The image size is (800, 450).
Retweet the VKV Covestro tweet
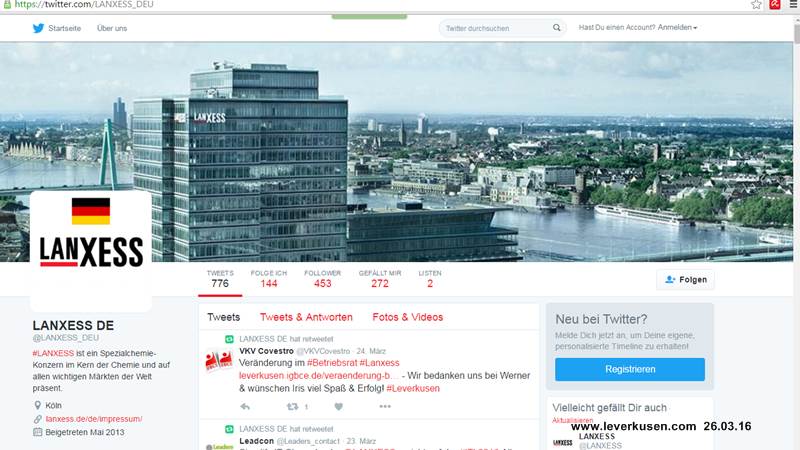click(292, 407)
